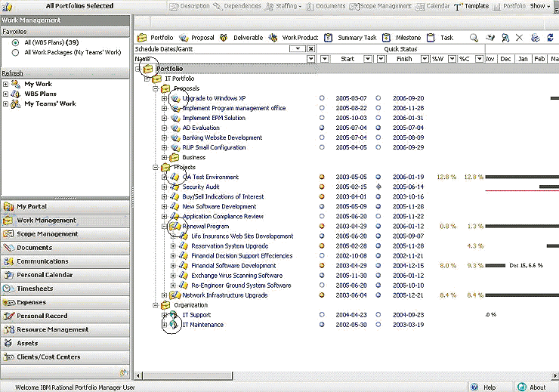The height and width of the screenshot is (392, 559).
Task: Click the magnifier search icon in toolbar
Action: pyautogui.click(x=474, y=38)
